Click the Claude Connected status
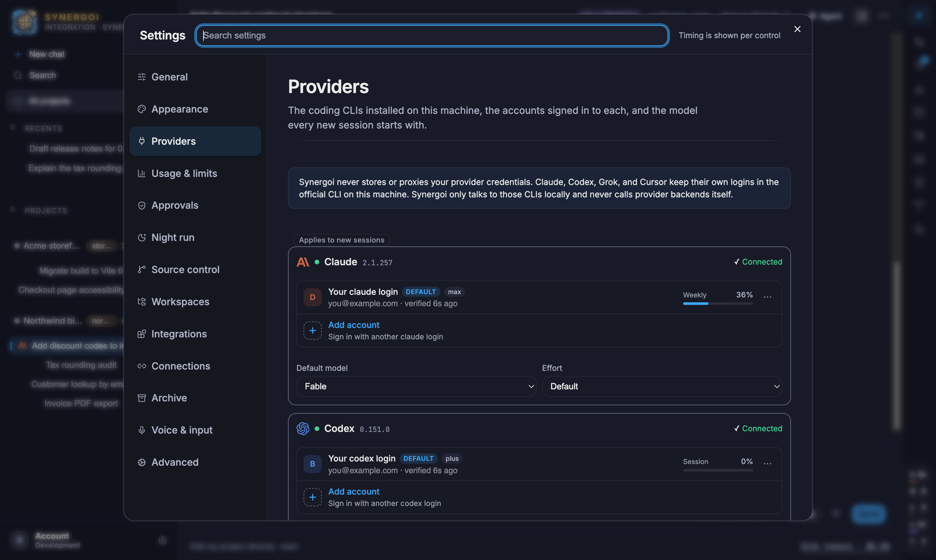Screen dimensions: 936x560 pyautogui.click(x=758, y=262)
